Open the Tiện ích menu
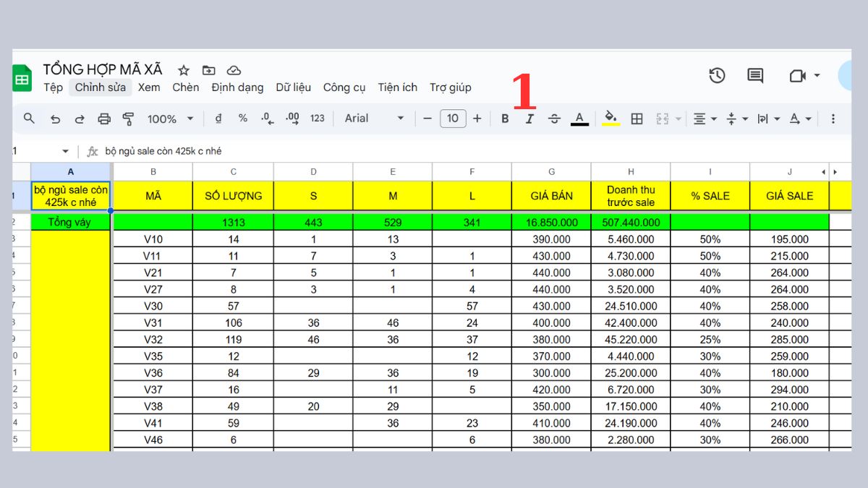This screenshot has height=488, width=868. 397,87
